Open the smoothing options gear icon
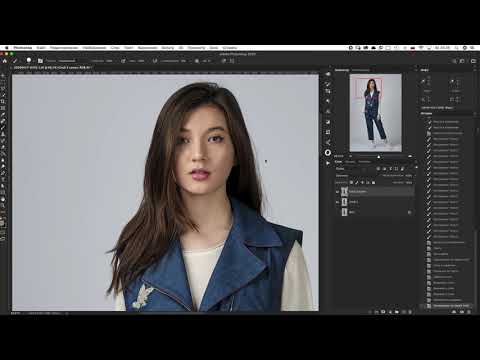 pyautogui.click(x=197, y=61)
